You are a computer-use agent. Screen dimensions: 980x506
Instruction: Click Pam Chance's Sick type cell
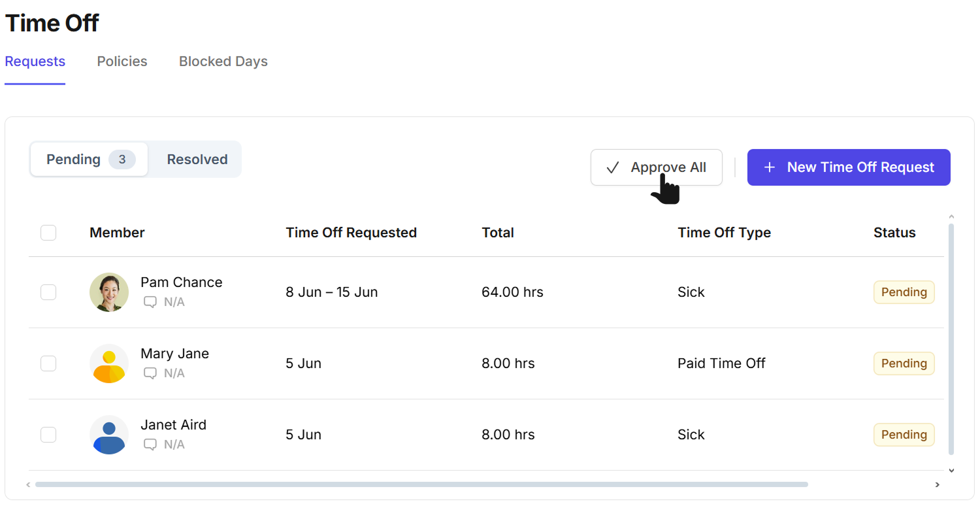(691, 292)
